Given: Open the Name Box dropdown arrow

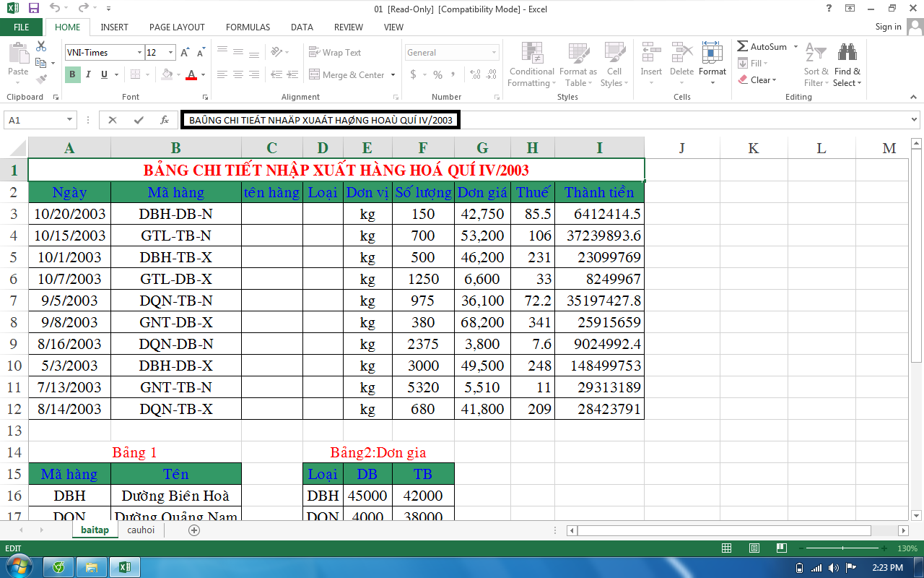Looking at the screenshot, I should coord(70,120).
